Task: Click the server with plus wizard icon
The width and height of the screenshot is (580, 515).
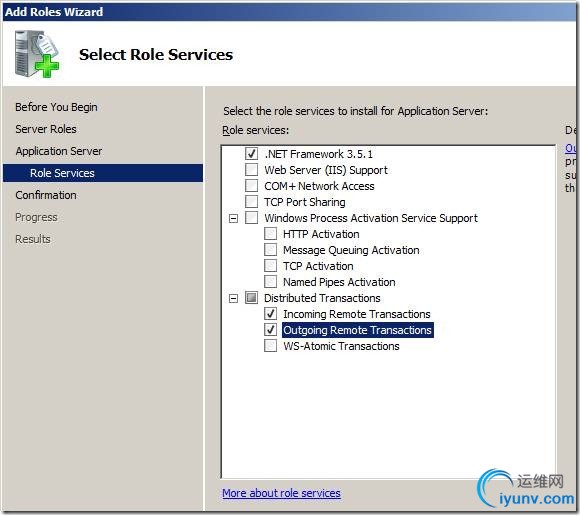Action: point(37,54)
